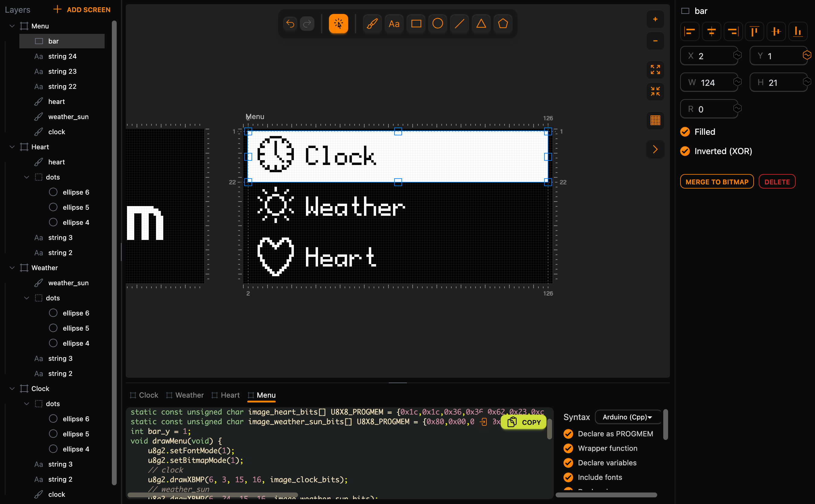Screen dimensions: 815x504
Task: Select the circle shape tool
Action: 438,24
